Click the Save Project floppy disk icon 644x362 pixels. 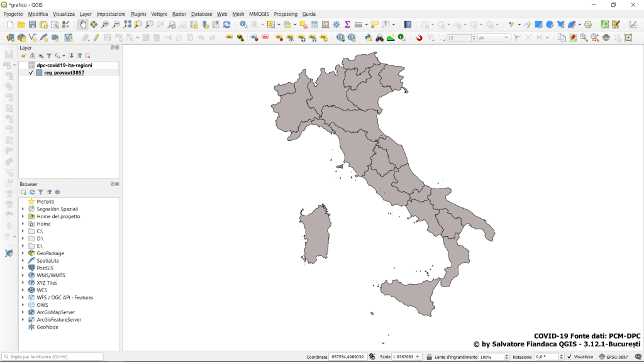[32, 25]
